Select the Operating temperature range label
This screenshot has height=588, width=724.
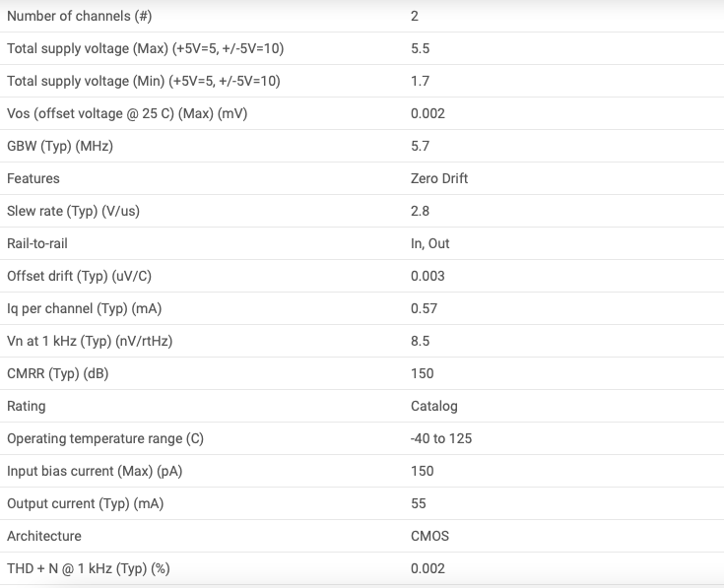pos(105,438)
